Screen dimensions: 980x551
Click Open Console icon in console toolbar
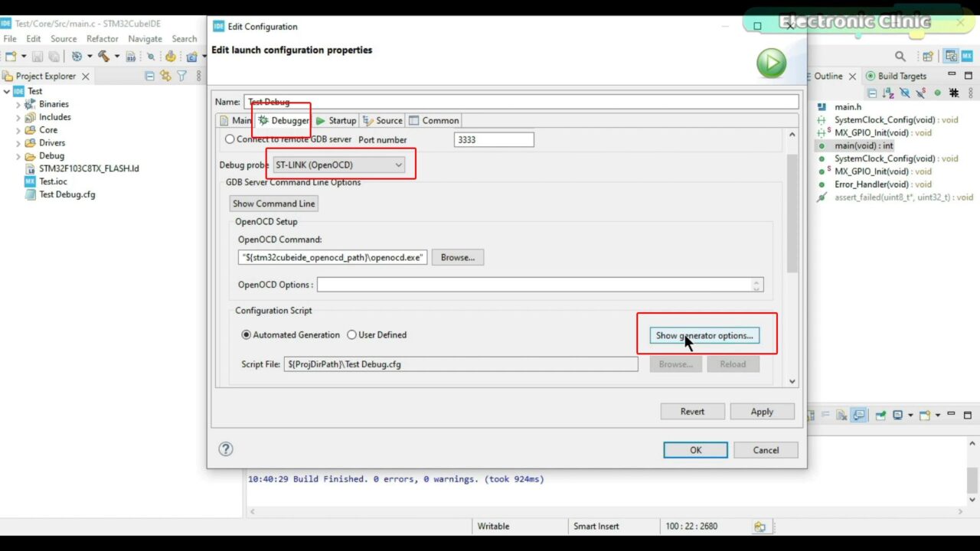[925, 416]
